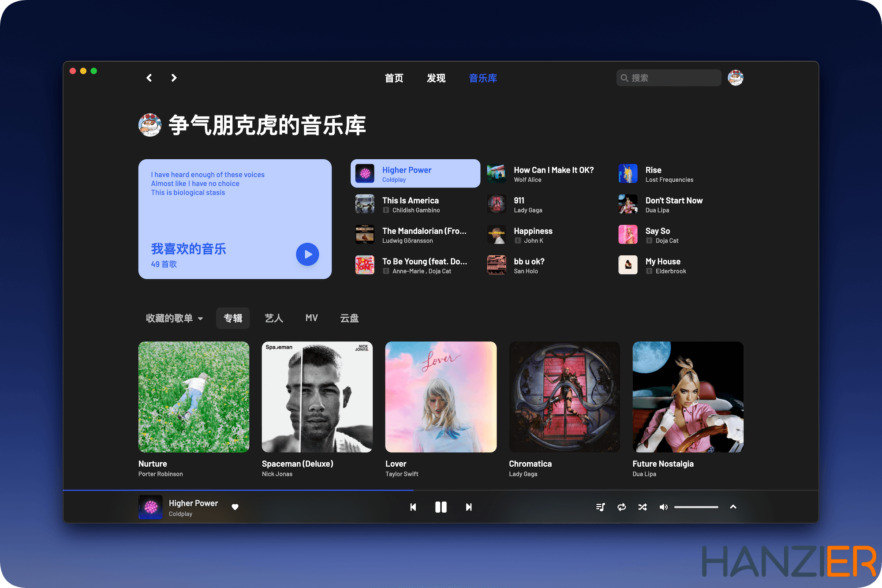Image resolution: width=882 pixels, height=588 pixels.
Task: Toggle repeat mode on
Action: [x=621, y=507]
